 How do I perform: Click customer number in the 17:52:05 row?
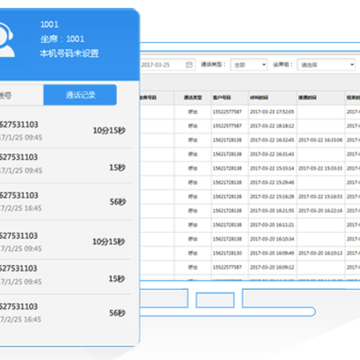coord(227,112)
